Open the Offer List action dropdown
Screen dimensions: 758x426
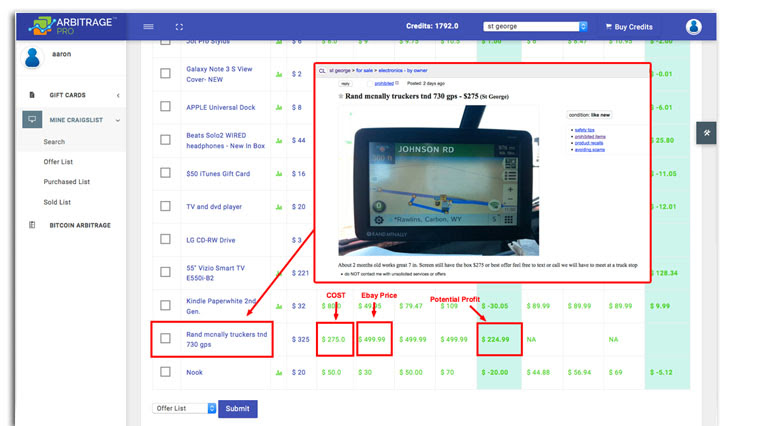[184, 408]
